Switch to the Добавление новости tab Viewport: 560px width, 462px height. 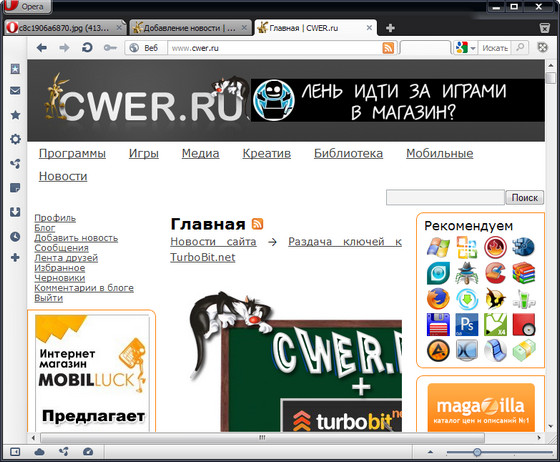tap(190, 28)
